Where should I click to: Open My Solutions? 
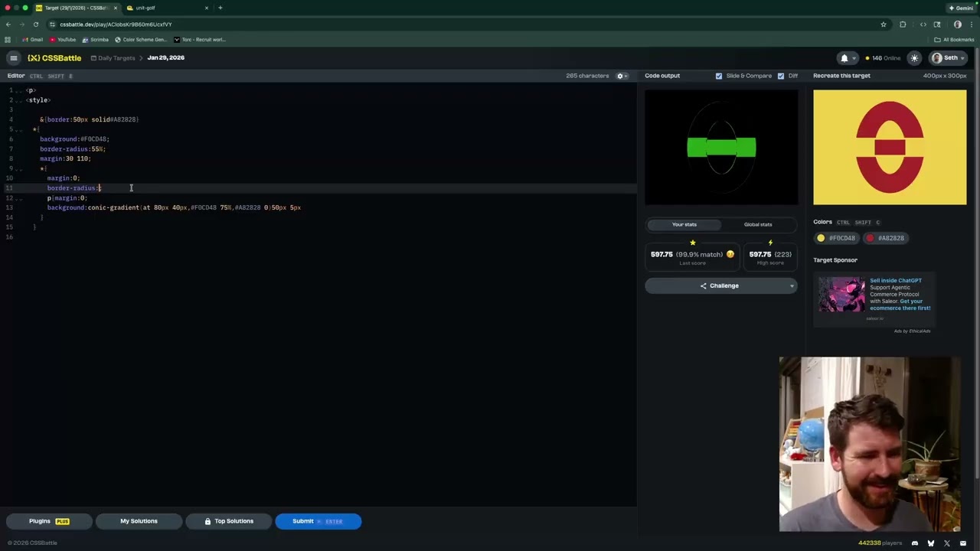click(x=139, y=521)
